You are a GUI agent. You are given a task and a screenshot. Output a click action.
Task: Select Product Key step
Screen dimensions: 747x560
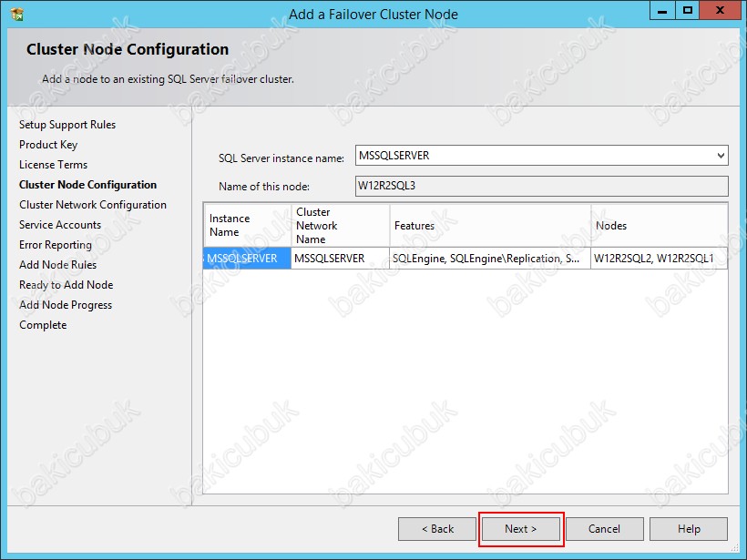[x=48, y=145]
